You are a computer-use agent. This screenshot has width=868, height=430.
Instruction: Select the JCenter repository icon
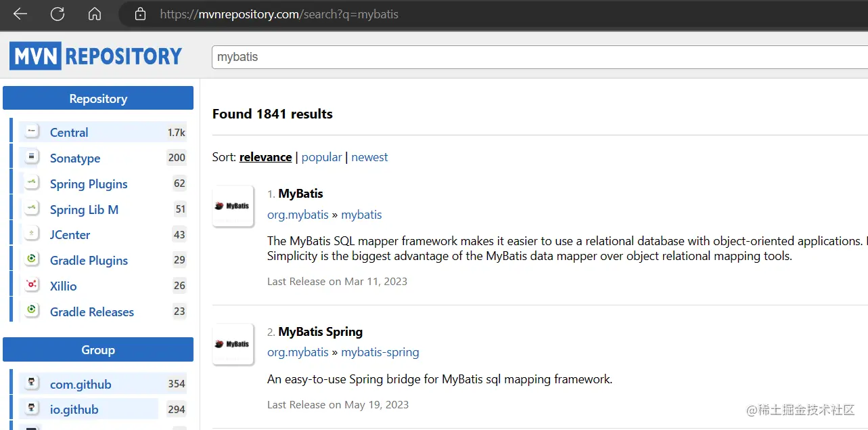point(32,234)
